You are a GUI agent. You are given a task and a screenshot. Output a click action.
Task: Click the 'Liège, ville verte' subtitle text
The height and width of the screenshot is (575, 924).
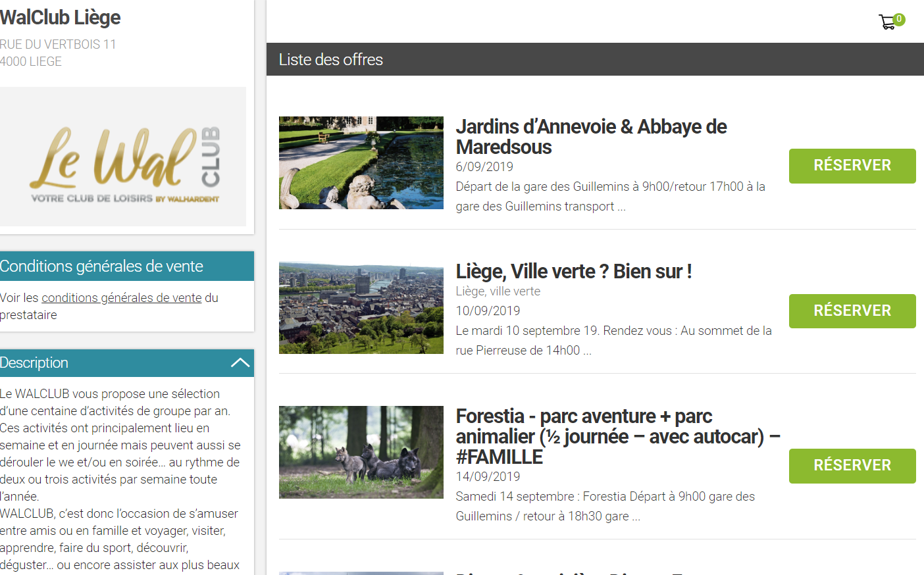[498, 291]
